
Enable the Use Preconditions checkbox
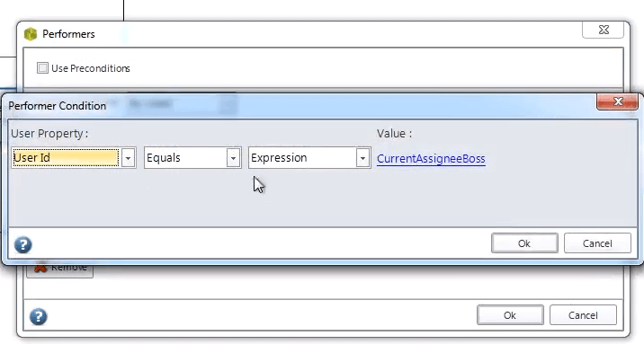click(x=42, y=67)
